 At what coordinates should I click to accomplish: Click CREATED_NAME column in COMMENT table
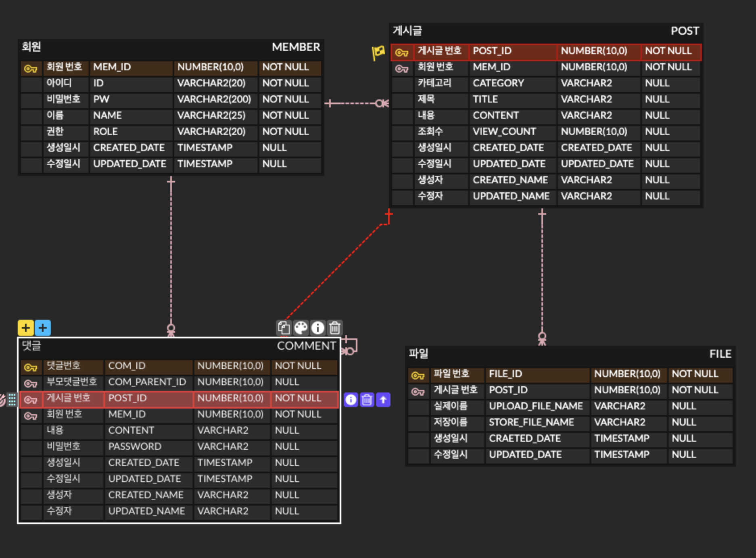click(146, 495)
